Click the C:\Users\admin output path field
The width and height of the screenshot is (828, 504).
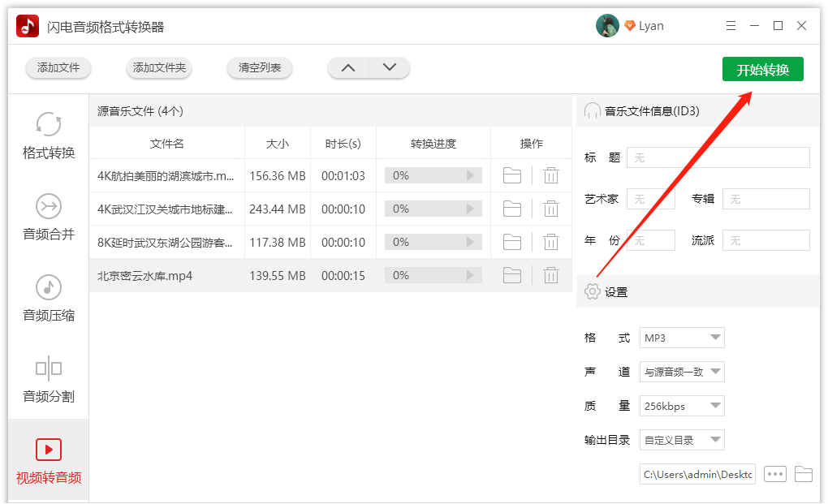[x=697, y=474]
